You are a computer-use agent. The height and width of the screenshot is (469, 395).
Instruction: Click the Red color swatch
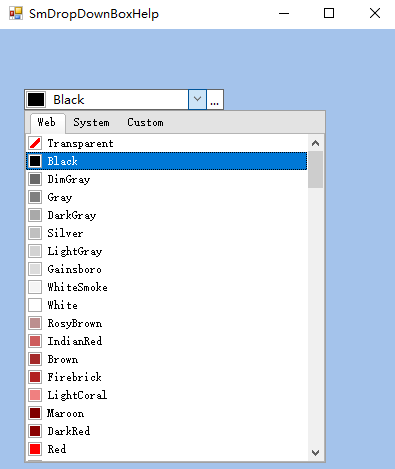pos(35,449)
